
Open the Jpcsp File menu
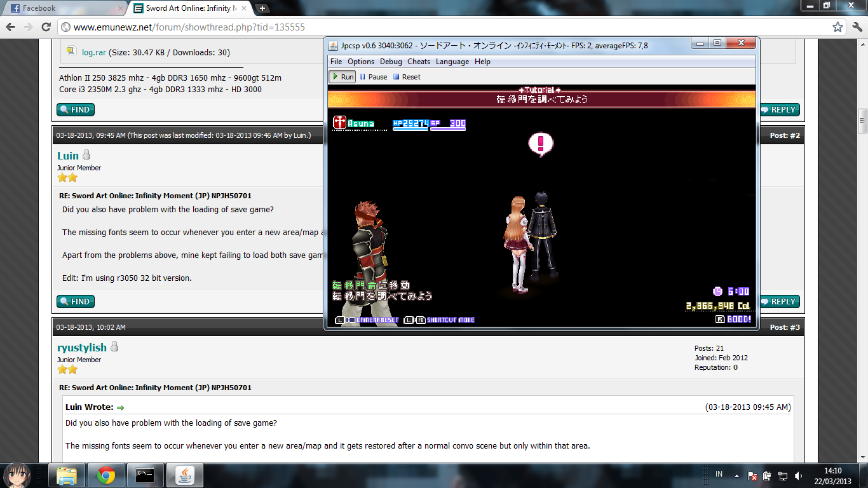click(x=336, y=62)
